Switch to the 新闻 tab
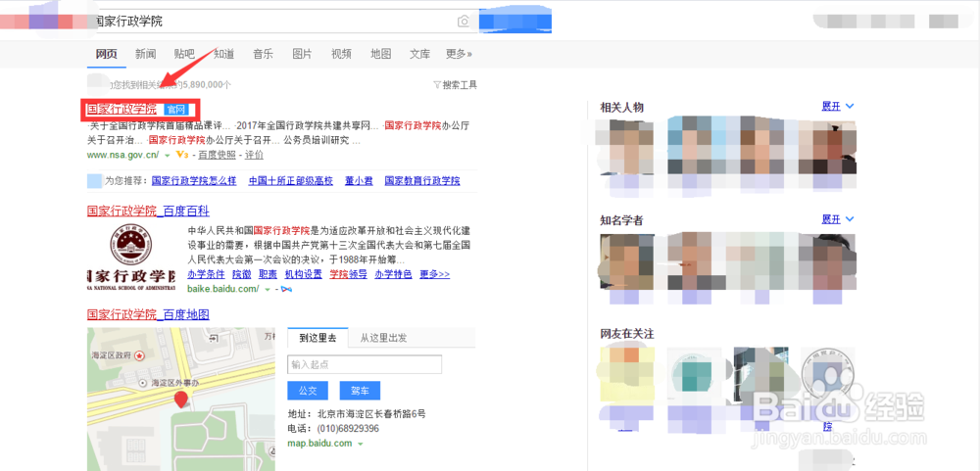The height and width of the screenshot is (471, 980). tap(145, 54)
